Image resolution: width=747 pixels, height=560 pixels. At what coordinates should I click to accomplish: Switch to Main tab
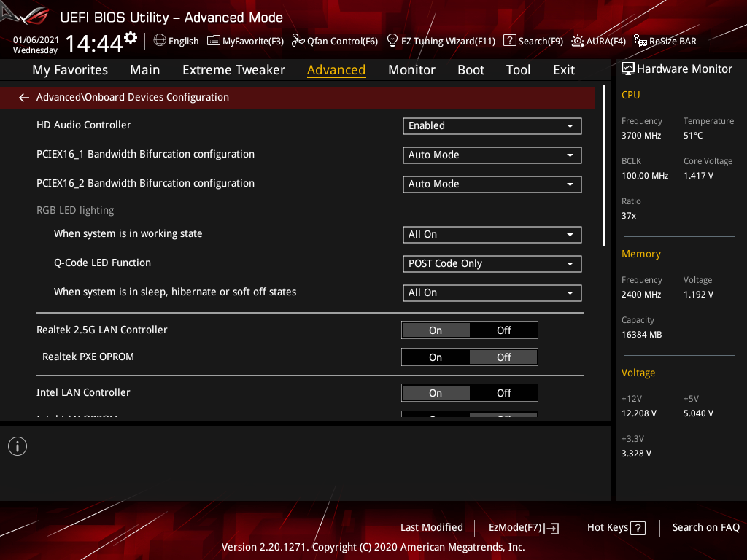point(145,70)
